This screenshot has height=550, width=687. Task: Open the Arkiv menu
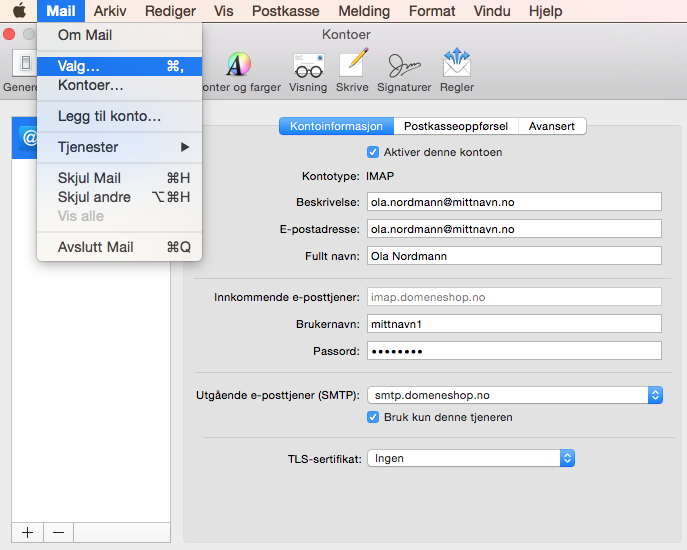110,11
